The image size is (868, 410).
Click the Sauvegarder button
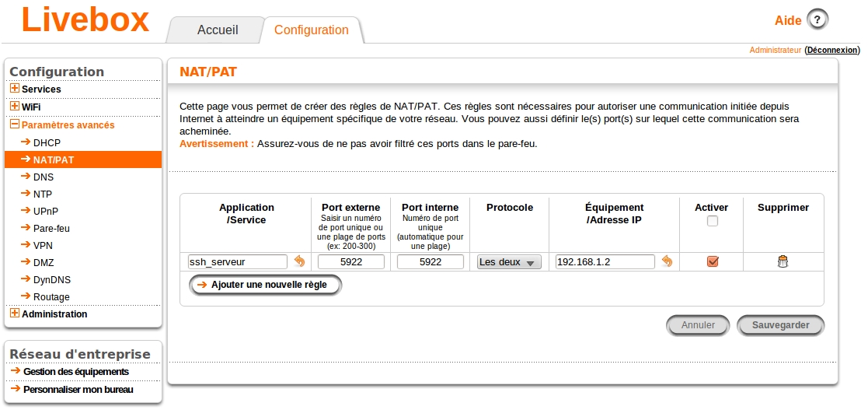pos(780,325)
